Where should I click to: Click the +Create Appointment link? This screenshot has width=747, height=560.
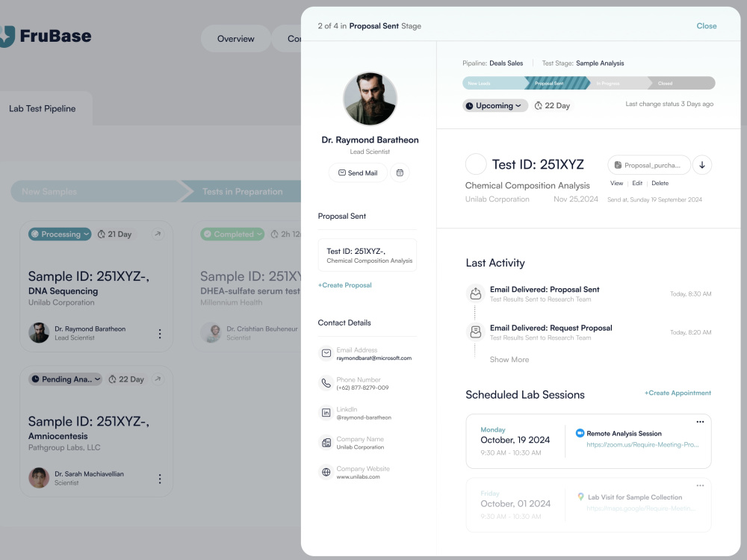(677, 393)
